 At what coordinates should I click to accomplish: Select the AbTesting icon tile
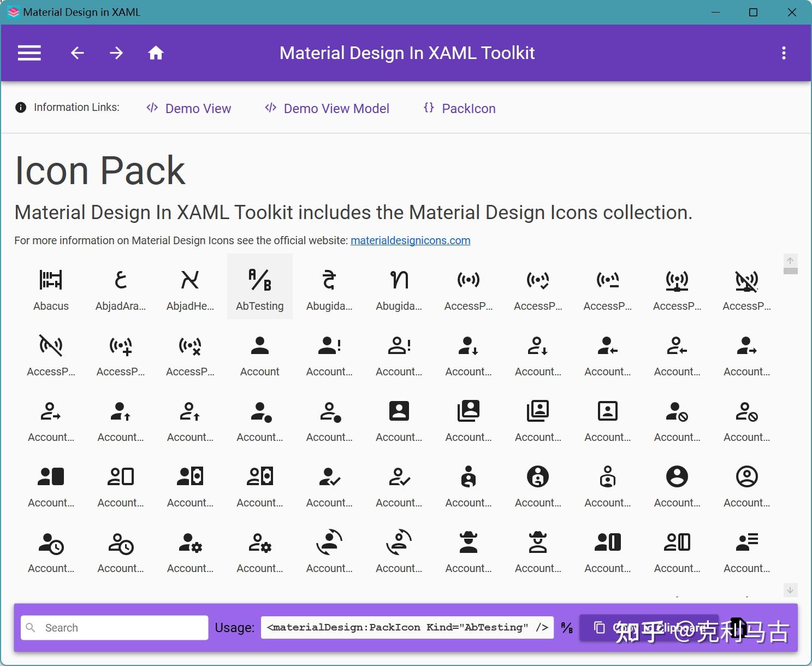tap(260, 286)
